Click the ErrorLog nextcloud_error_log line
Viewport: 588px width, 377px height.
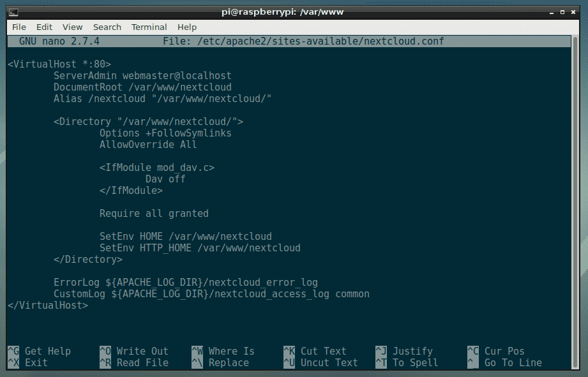(186, 283)
